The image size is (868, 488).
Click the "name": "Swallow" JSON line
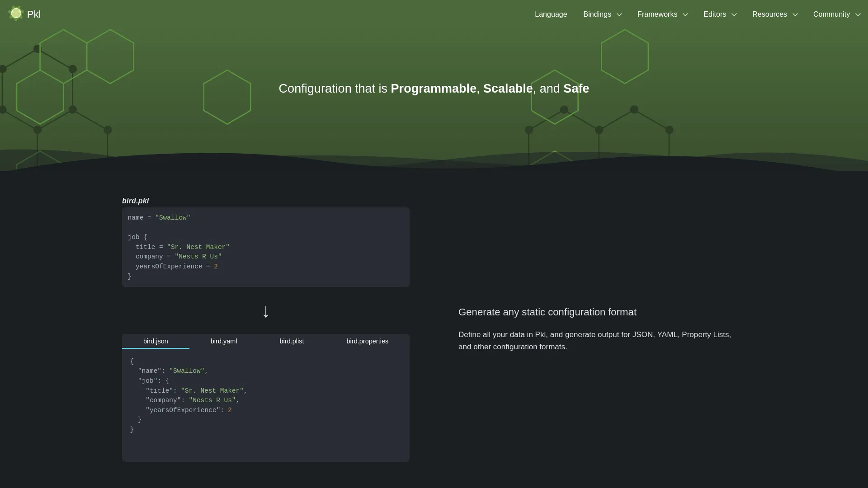173,371
